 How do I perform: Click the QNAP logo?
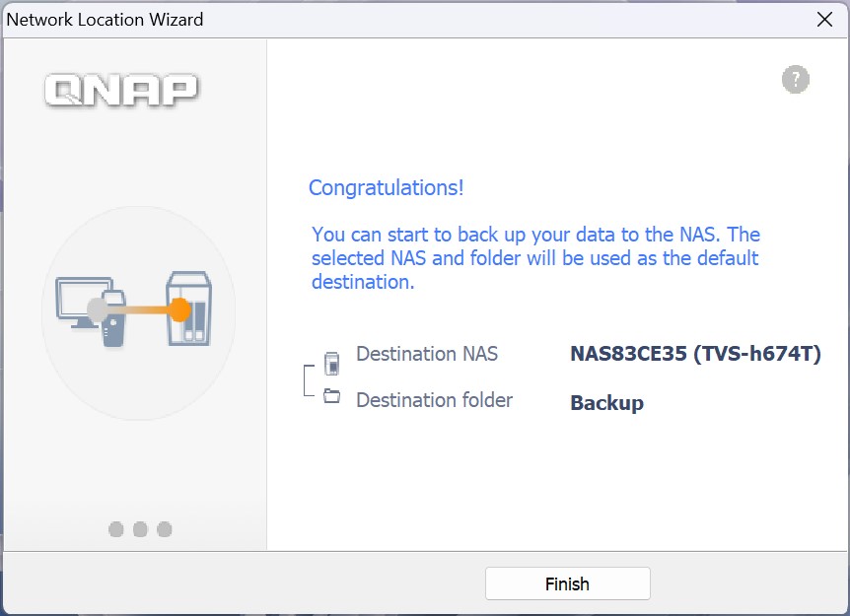tap(121, 90)
